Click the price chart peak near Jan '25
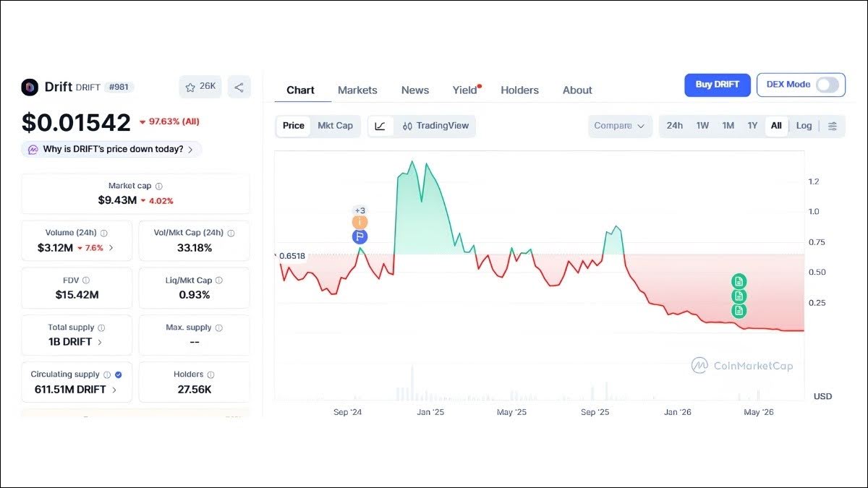Image resolution: width=868 pixels, height=488 pixels. click(413, 162)
